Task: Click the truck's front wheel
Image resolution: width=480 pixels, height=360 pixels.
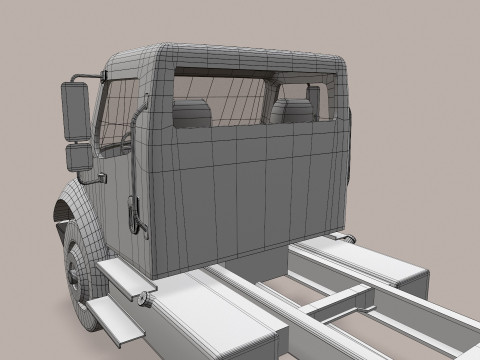Action: (80, 275)
